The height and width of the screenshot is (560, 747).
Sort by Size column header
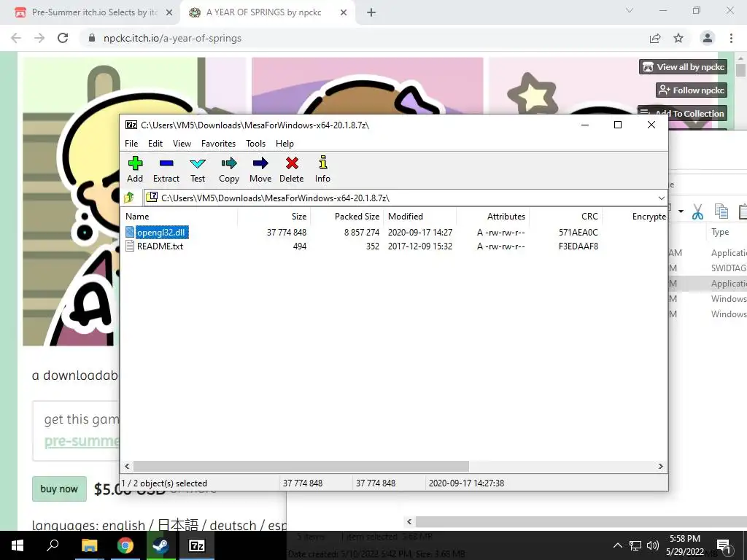coord(274,216)
